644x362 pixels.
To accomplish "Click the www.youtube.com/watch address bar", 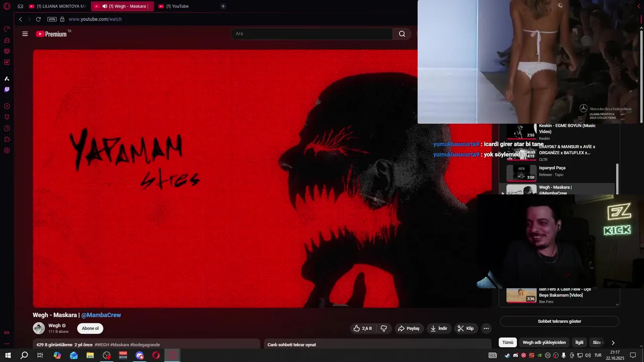I will tap(95, 19).
